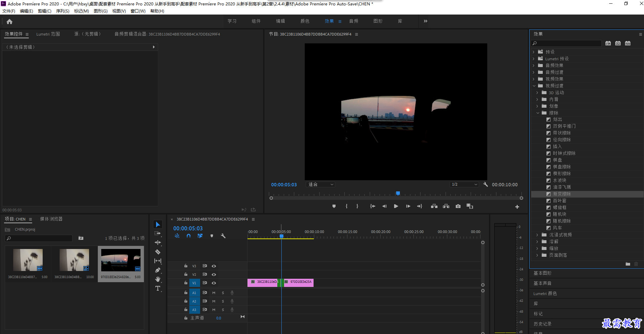Viewport: 644px width, 334px height.
Task: Toggle lock on track V1
Action: click(x=186, y=283)
